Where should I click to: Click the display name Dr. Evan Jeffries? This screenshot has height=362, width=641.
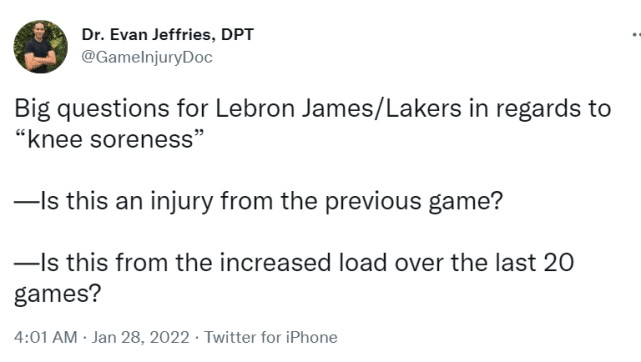(147, 35)
